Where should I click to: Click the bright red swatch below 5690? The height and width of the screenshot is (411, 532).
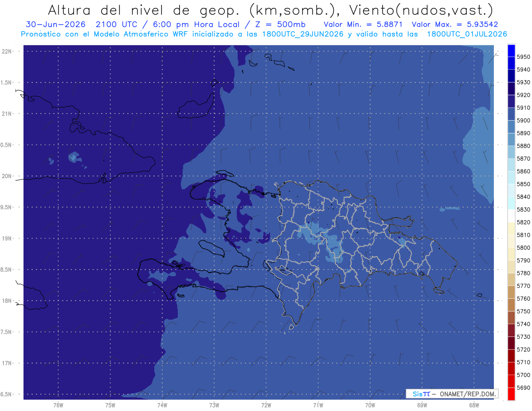pos(511,394)
